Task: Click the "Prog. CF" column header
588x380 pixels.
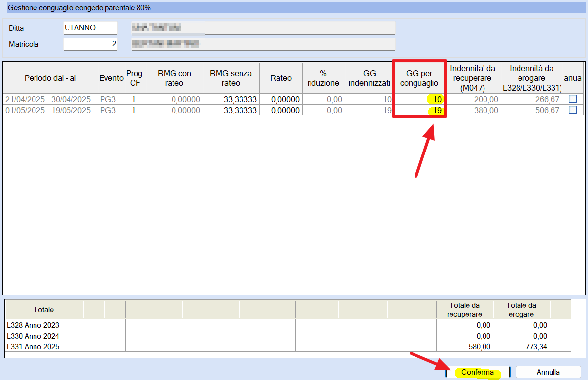Action: pos(136,78)
